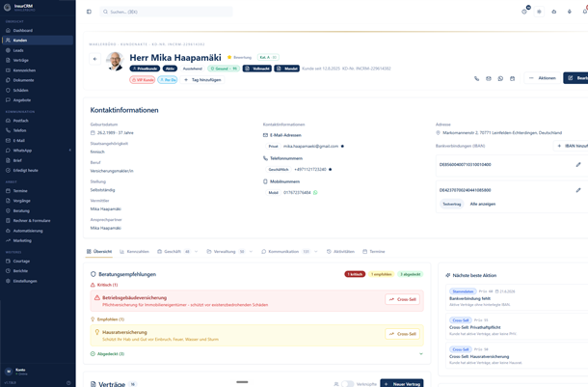The image size is (588, 387).
Task: Edit the first IBAN with the pencil icon
Action: pos(578,164)
